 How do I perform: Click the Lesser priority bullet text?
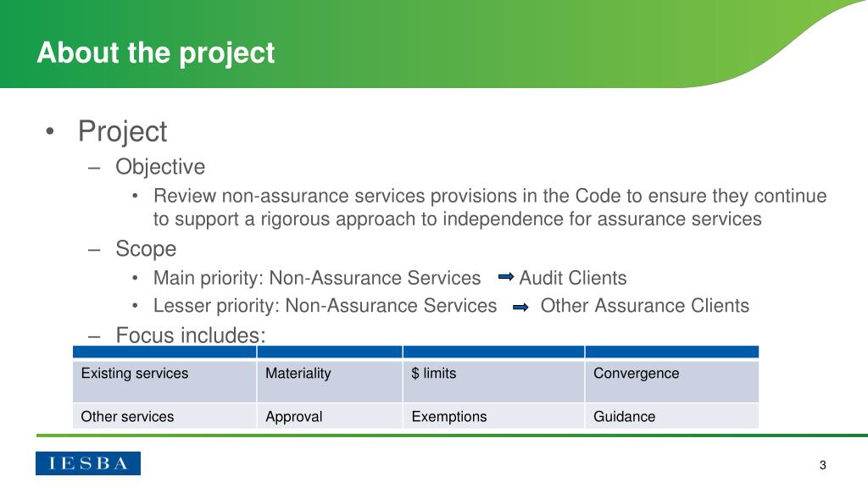click(x=325, y=305)
